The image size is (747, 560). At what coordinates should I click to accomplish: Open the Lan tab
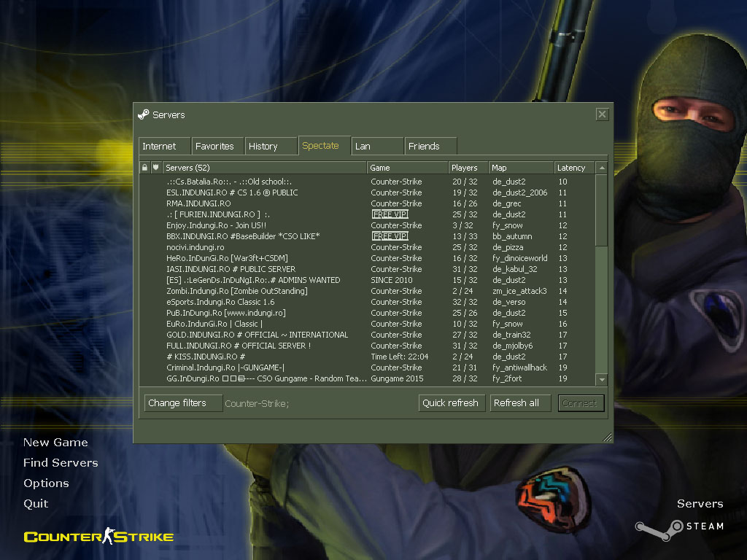pyautogui.click(x=377, y=146)
